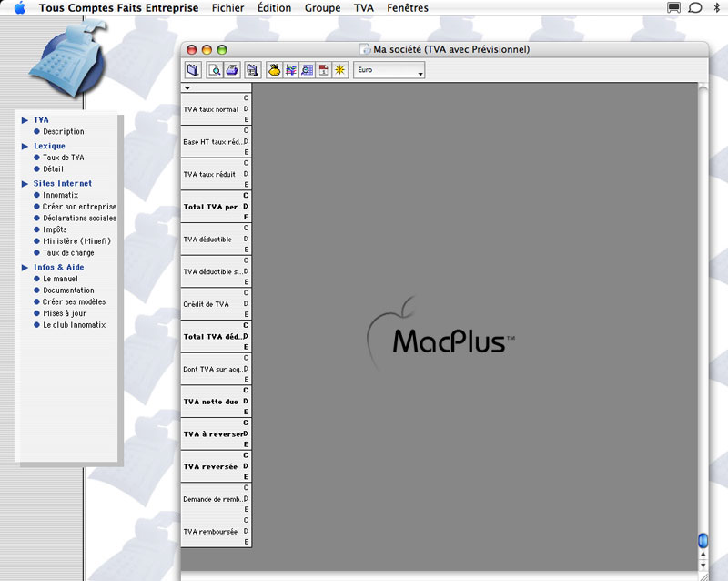Open the Tous Comptes Faits Entreprise menu

click(119, 8)
